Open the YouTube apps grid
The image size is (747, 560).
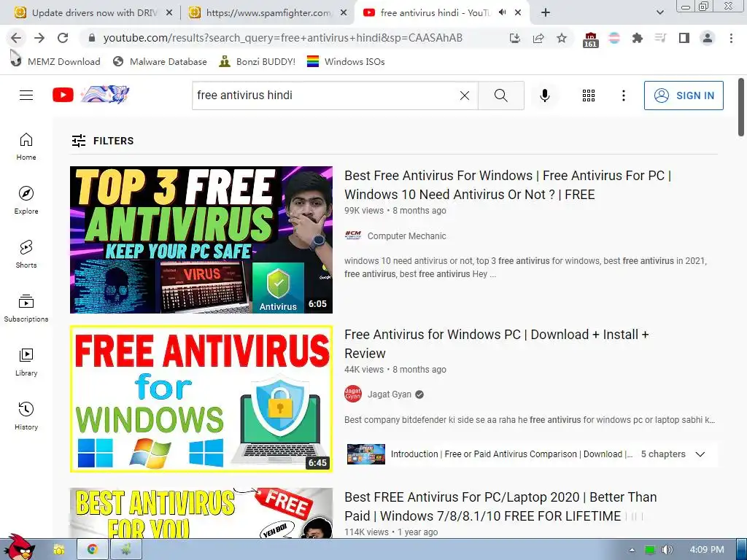[589, 96]
